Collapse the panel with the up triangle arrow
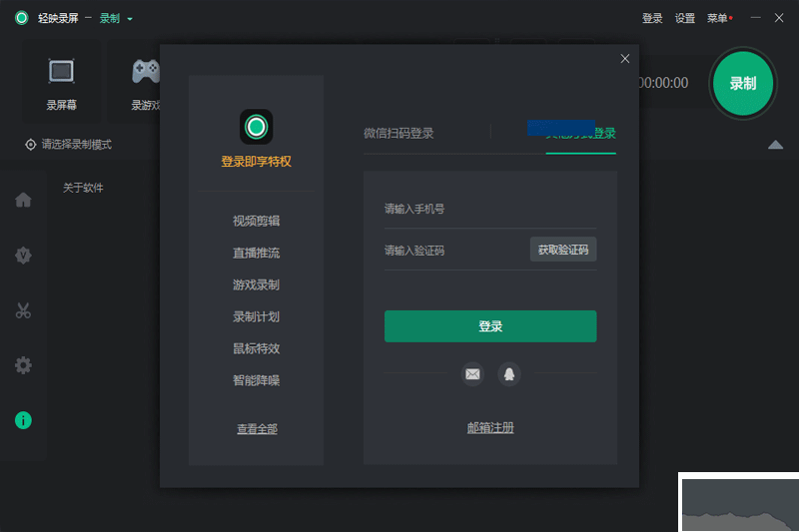This screenshot has width=799, height=532. coord(775,145)
